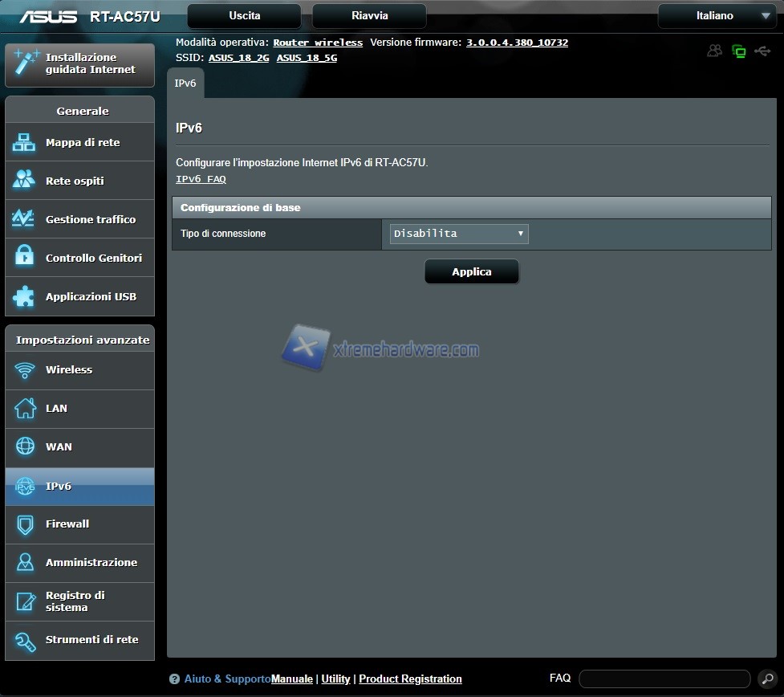Viewport: 784px width, 697px height.
Task: Open Controllo Genitori padlock icon
Action: tap(24, 258)
